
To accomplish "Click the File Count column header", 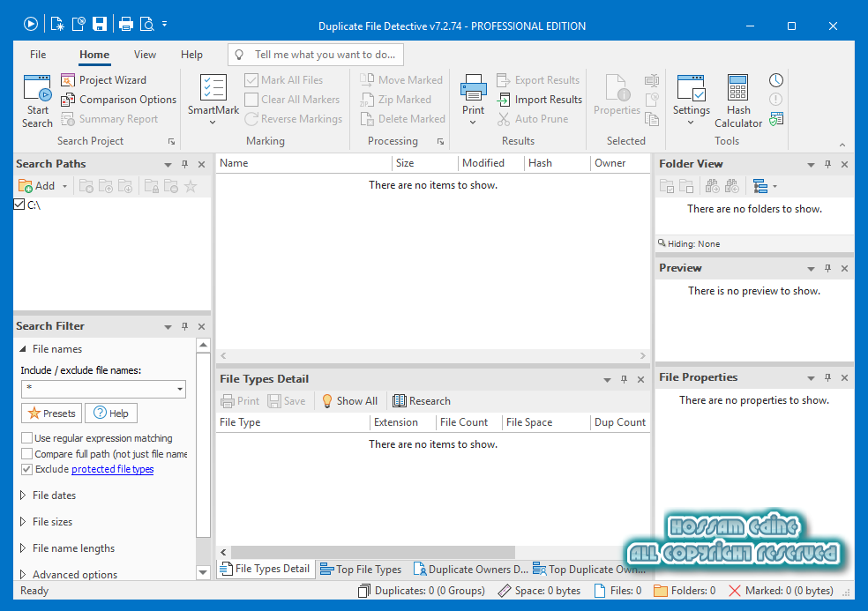I will pyautogui.click(x=468, y=422).
